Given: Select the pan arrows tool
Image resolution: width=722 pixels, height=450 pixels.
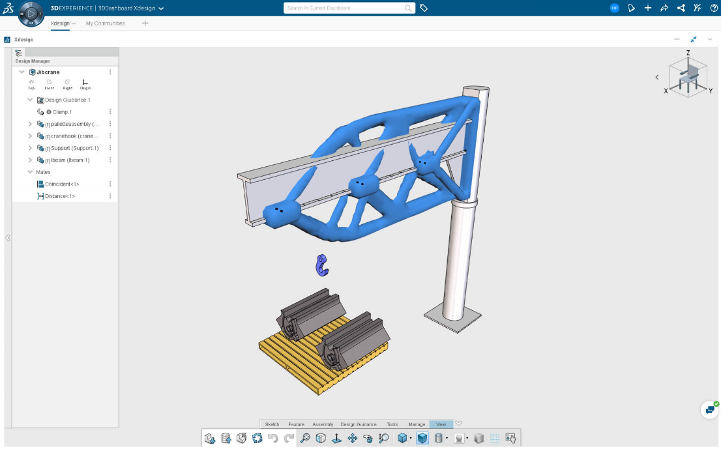Looking at the screenshot, I should point(352,438).
